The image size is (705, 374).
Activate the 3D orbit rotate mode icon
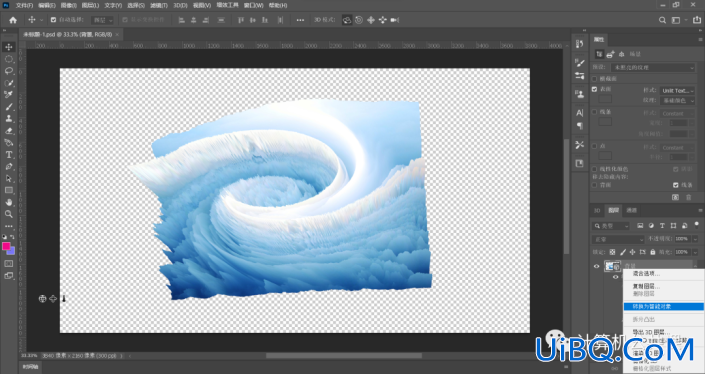click(347, 20)
